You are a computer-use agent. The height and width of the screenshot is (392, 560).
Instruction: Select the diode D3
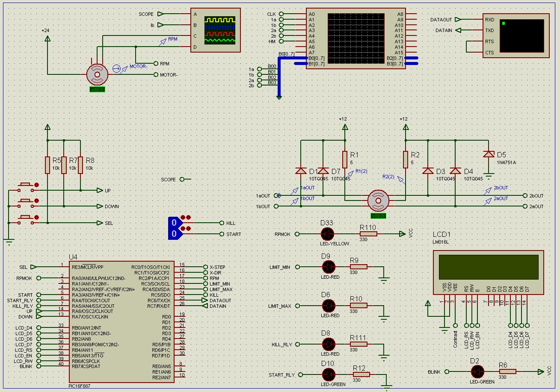pos(427,171)
